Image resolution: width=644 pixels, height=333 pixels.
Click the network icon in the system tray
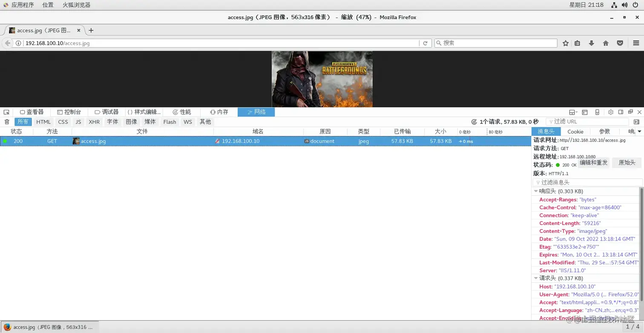614,5
